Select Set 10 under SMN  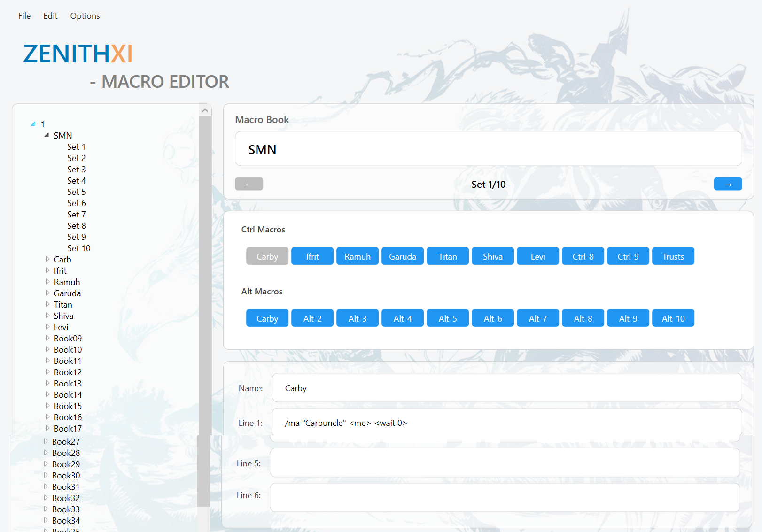click(x=79, y=248)
